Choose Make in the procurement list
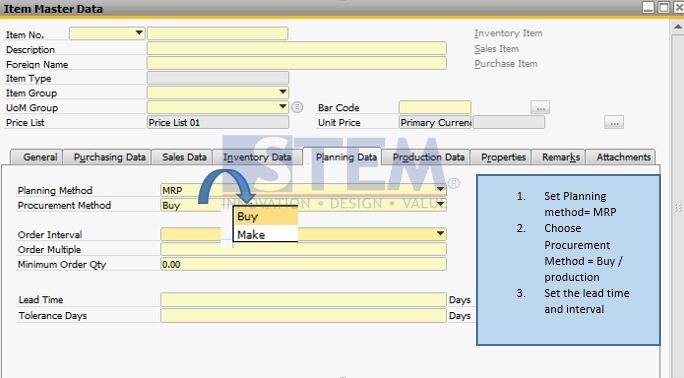 266,235
